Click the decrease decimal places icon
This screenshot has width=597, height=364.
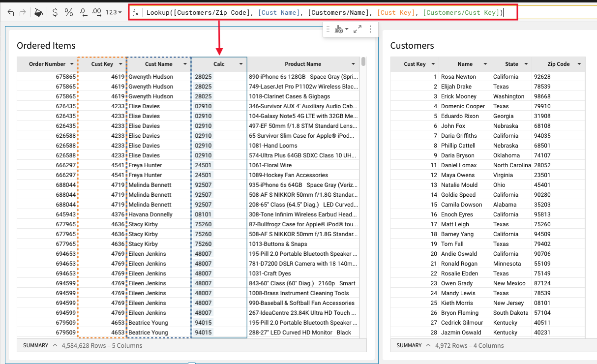pos(83,12)
